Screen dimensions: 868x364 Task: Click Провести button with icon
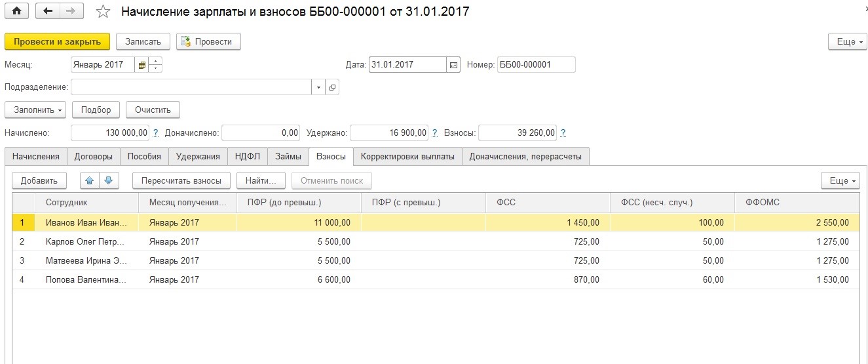[x=208, y=41]
